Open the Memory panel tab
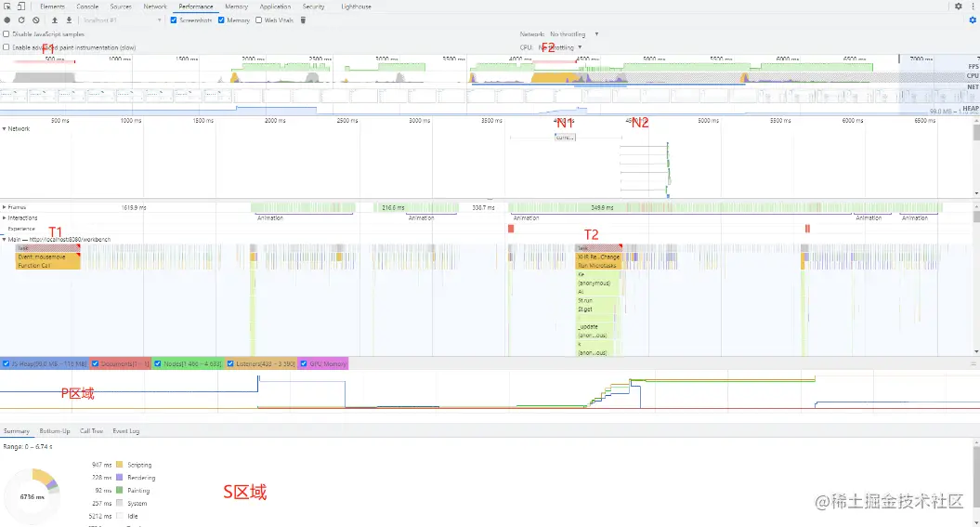This screenshot has height=527, width=980. pos(236,7)
